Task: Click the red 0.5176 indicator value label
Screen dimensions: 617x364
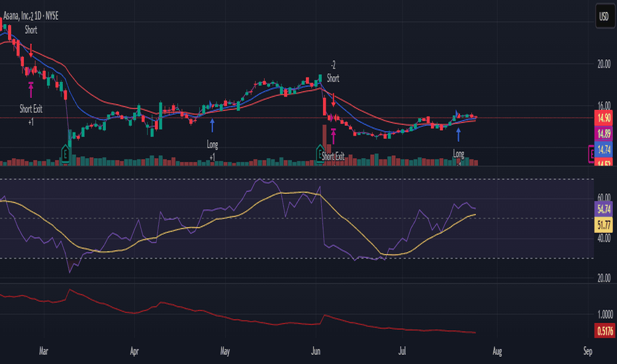Action: pos(605,330)
